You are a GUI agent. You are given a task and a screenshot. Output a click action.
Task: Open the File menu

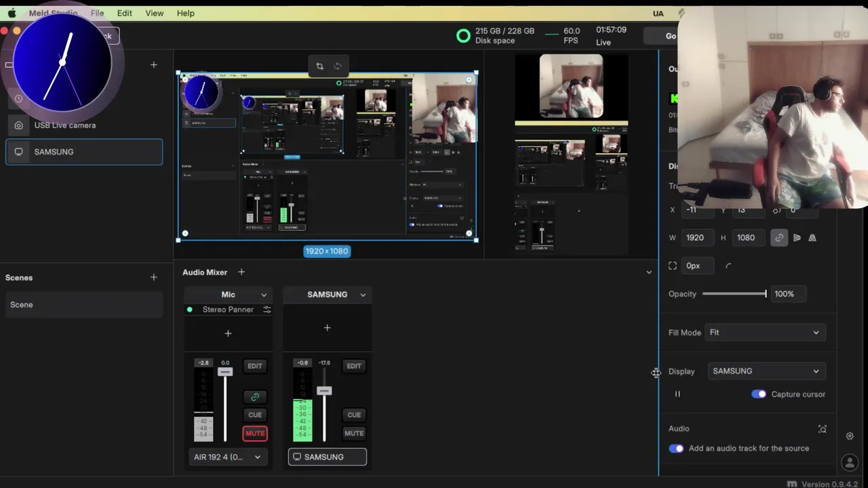click(97, 13)
